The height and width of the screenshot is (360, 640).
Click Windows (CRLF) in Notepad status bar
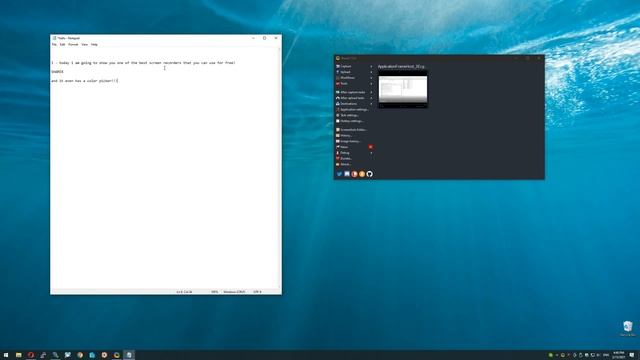tap(234, 292)
